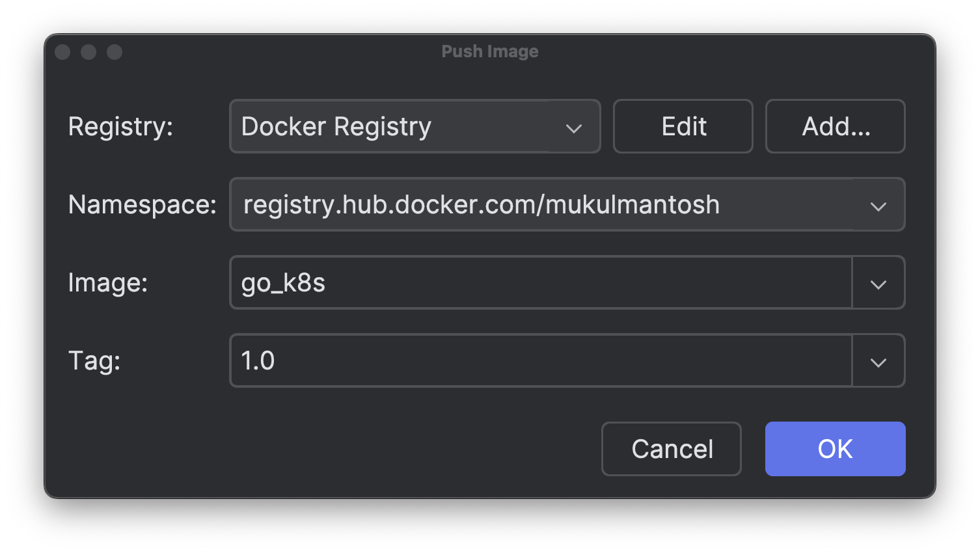The height and width of the screenshot is (553, 980).
Task: Click the Namespace: label
Action: pos(143,205)
